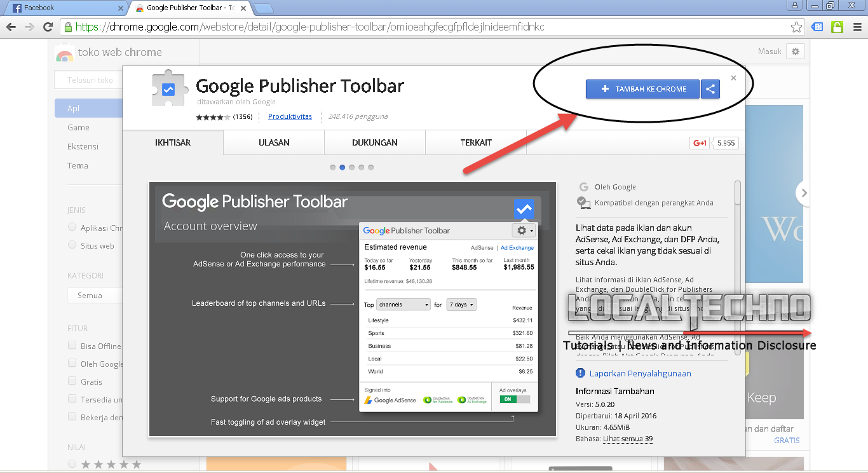868x473 pixels.
Task: Click the first screenshot carousel dot
Action: click(x=332, y=168)
